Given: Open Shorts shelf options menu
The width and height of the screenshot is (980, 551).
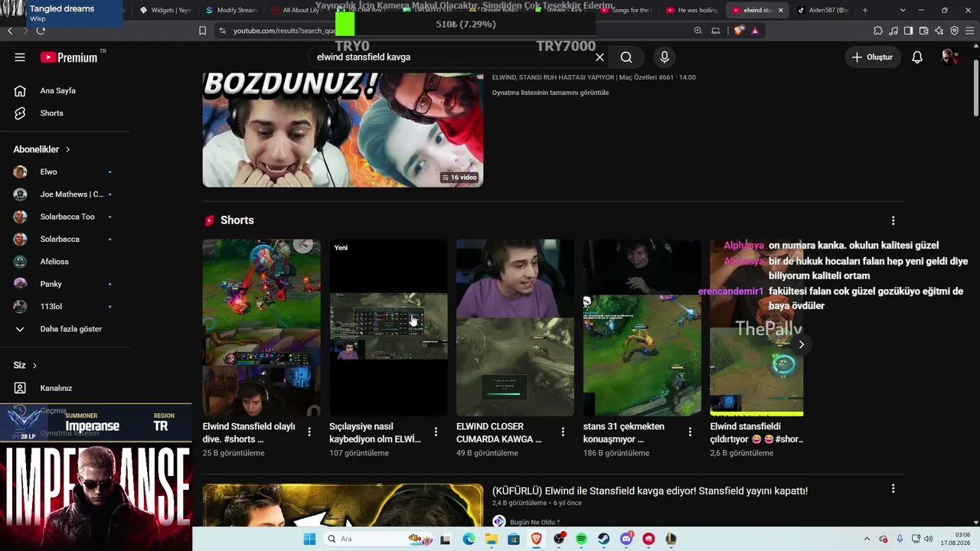Looking at the screenshot, I should coord(893,220).
